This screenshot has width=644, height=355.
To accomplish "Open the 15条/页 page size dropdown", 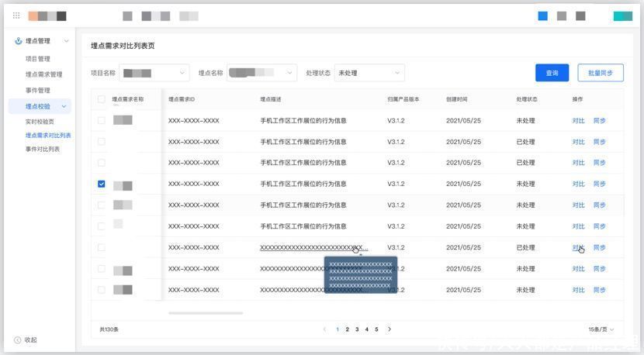I will (601, 329).
